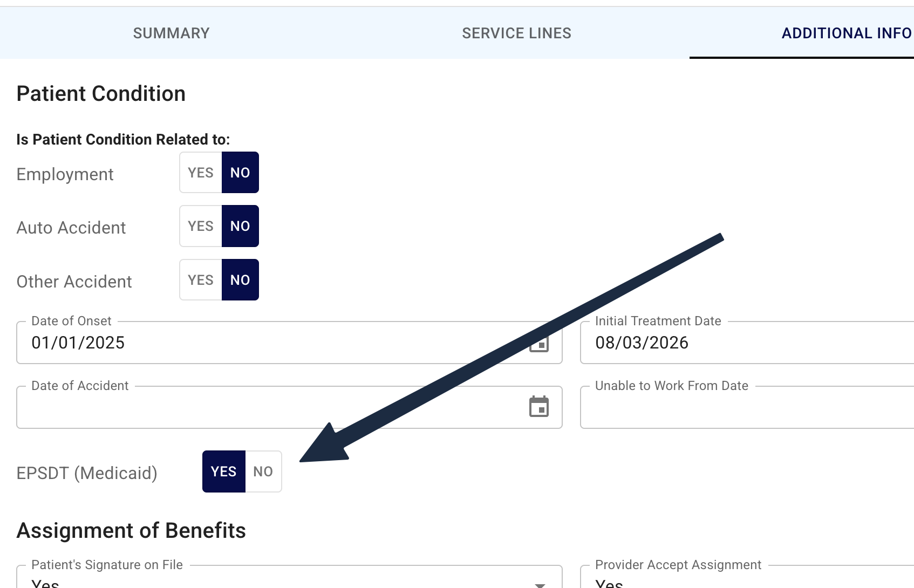This screenshot has height=588, width=914.
Task: Set Auto Accident to NO
Action: coord(240,226)
